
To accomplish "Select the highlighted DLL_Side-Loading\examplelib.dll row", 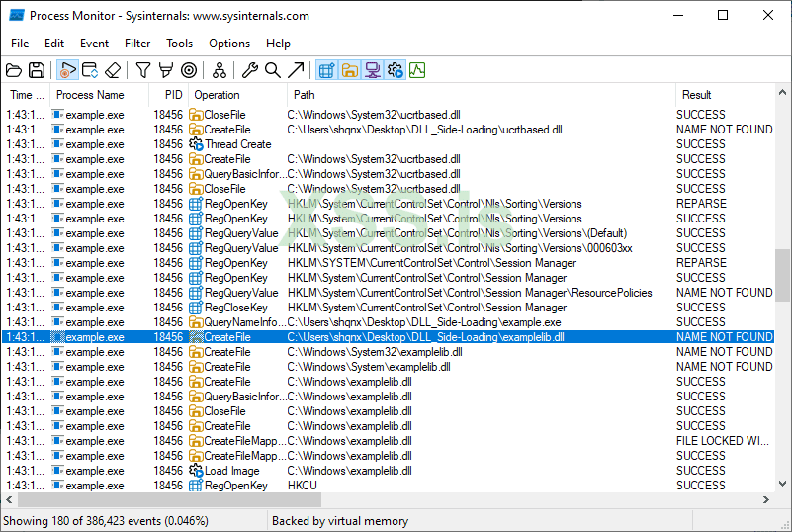I will pos(388,337).
